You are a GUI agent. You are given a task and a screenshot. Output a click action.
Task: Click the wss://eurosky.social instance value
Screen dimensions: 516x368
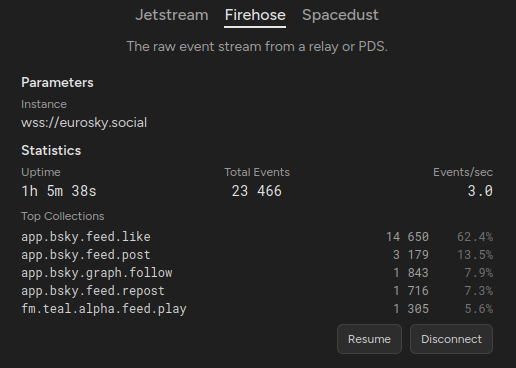(84, 123)
